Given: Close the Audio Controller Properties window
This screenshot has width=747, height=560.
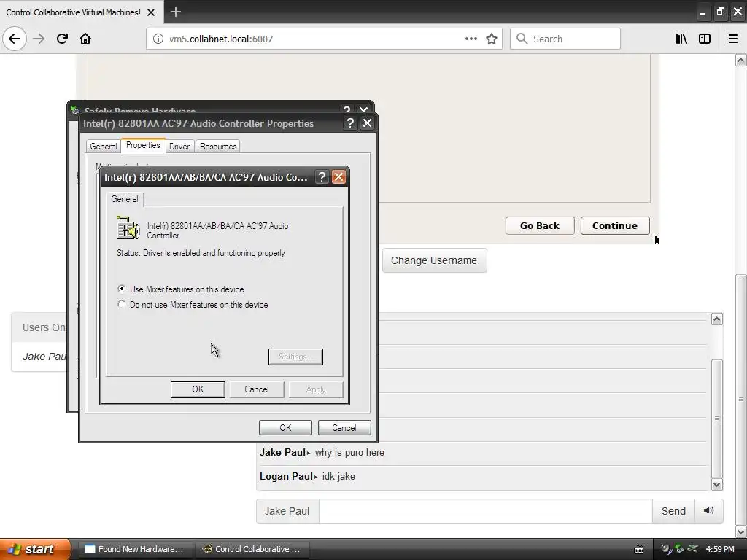Looking at the screenshot, I should (368, 123).
